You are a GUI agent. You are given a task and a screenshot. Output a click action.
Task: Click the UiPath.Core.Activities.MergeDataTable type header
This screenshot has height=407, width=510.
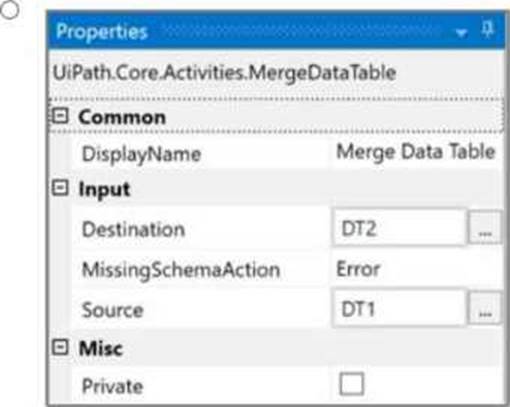point(224,73)
